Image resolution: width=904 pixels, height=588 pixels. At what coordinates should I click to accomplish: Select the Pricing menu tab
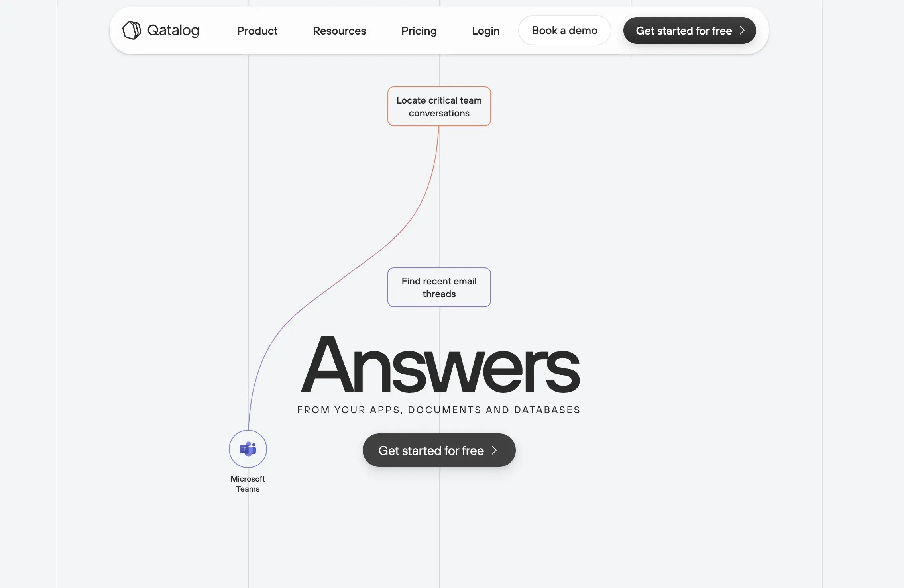(419, 30)
